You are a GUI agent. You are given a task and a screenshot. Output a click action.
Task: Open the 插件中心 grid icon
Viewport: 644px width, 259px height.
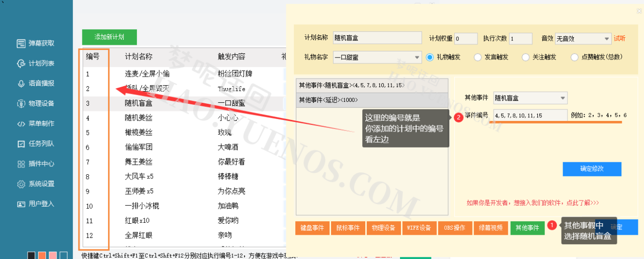coord(21,164)
